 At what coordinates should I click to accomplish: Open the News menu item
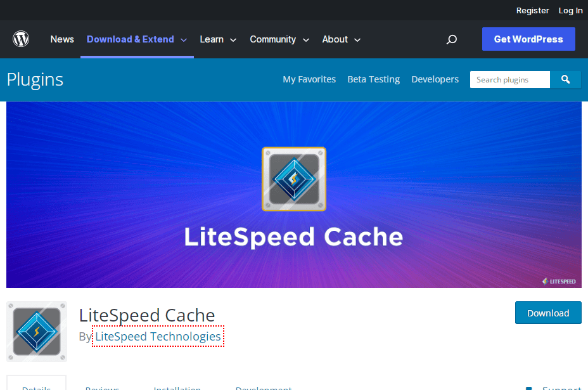point(62,39)
